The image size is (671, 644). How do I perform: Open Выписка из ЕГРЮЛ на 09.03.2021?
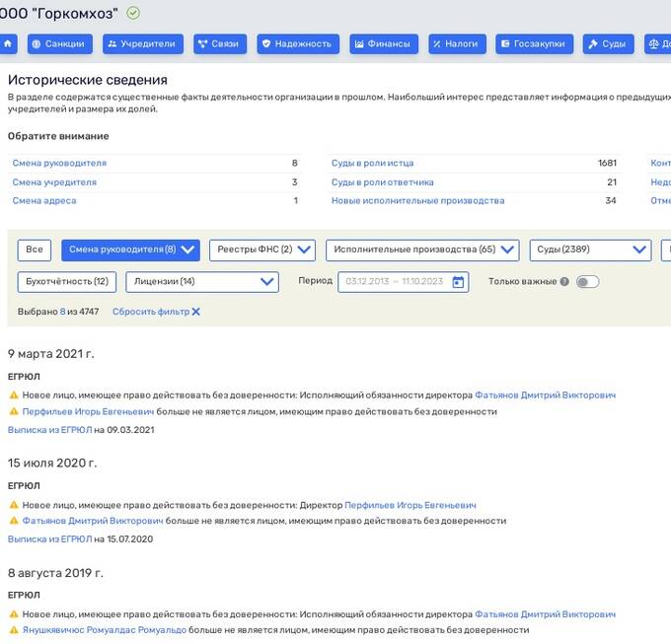coord(49,430)
